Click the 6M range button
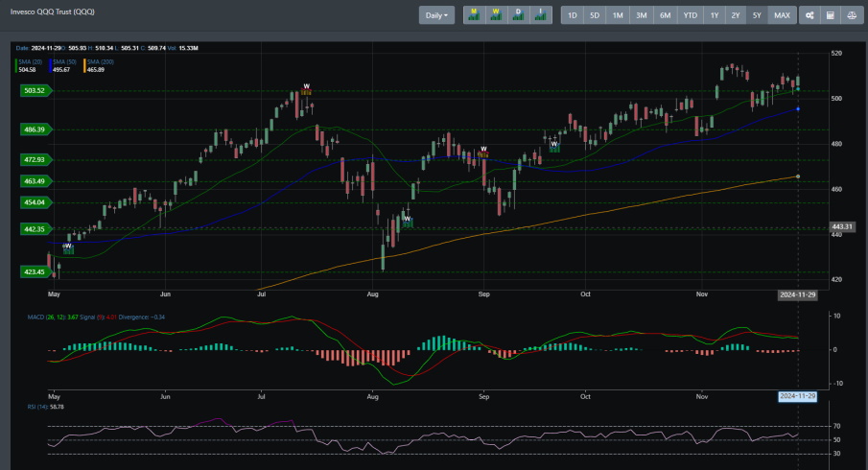Viewport: 868px width, 470px height. tap(665, 15)
